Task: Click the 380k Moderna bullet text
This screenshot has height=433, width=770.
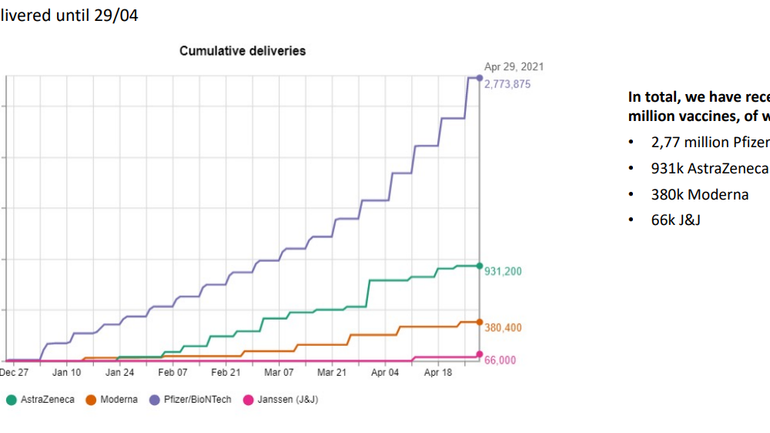Action: (699, 194)
